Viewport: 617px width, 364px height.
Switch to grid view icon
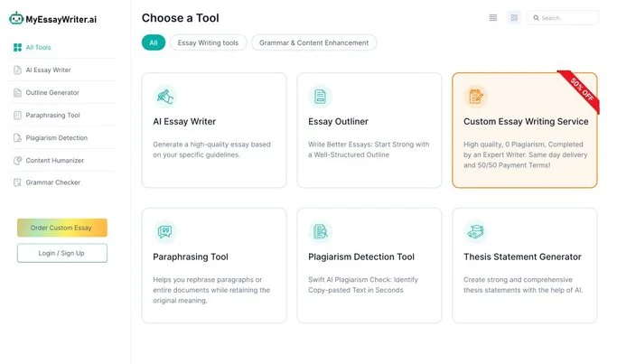coord(514,18)
